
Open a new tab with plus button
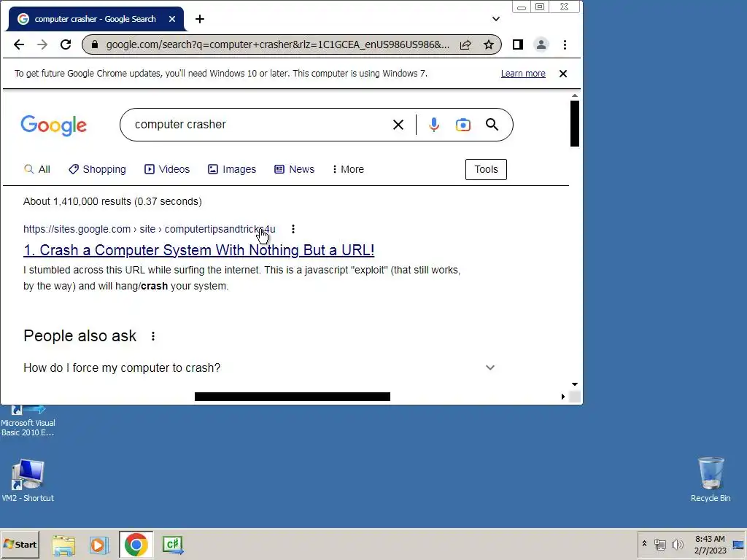pos(200,19)
